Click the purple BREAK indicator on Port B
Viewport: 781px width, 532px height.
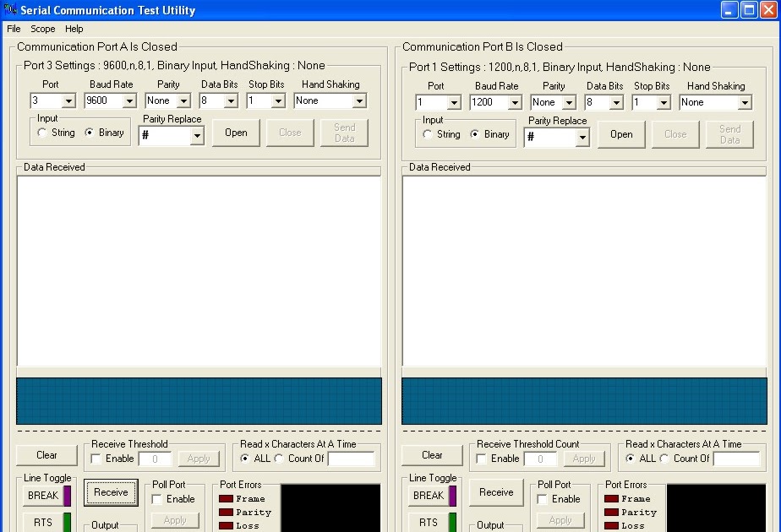[x=453, y=494]
